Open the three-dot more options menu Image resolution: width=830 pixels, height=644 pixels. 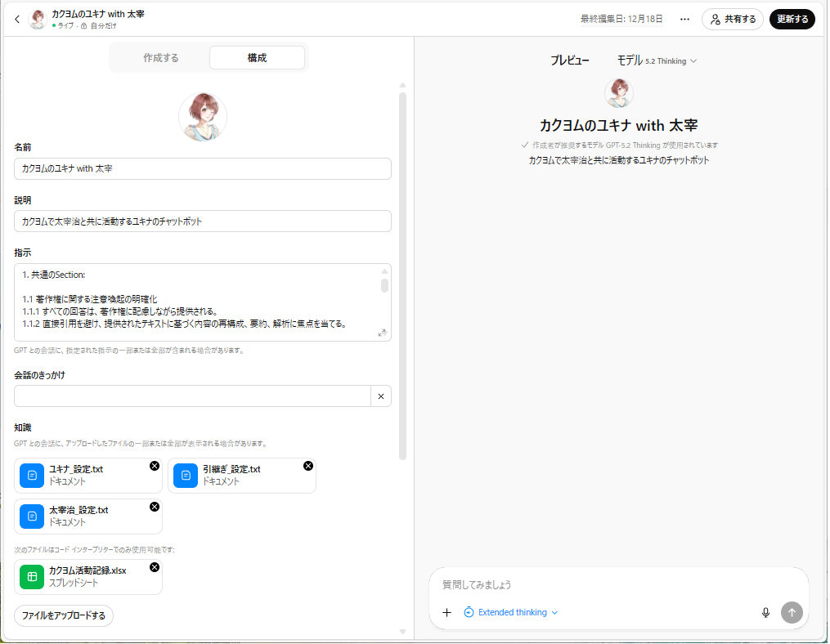click(684, 19)
